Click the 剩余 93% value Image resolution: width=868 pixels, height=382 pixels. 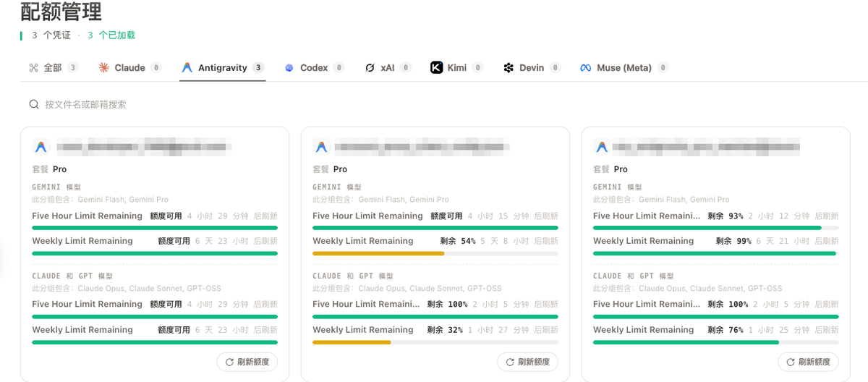[x=726, y=216]
